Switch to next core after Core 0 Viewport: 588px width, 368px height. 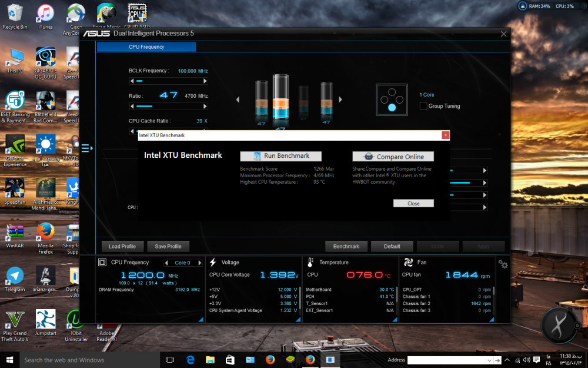point(200,263)
